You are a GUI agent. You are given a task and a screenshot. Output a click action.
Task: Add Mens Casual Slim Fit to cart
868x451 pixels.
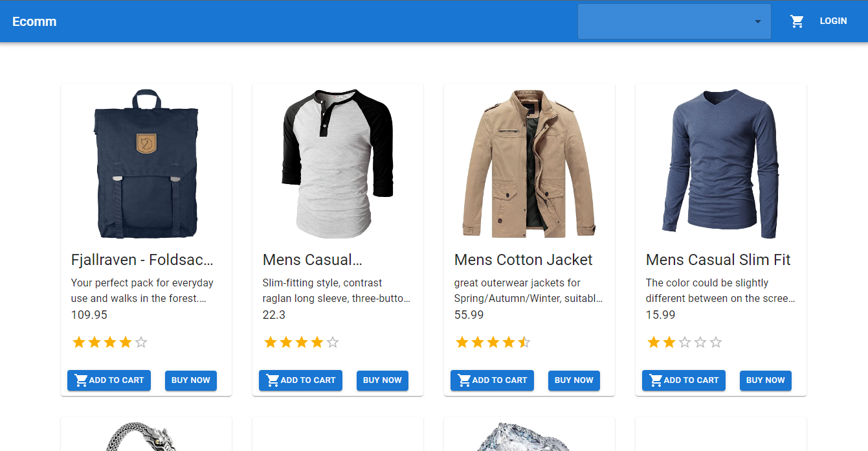(x=684, y=380)
